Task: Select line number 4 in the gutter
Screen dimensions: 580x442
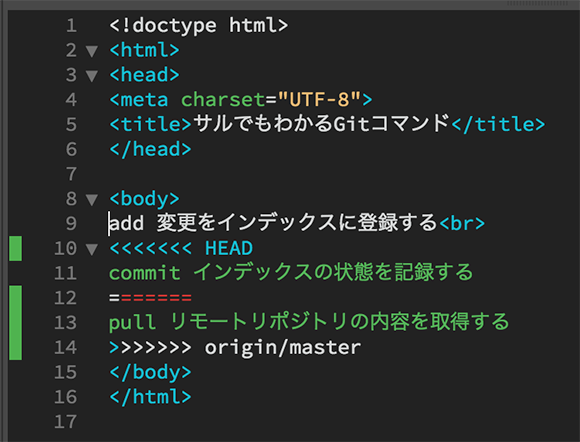Action: pyautogui.click(x=71, y=100)
